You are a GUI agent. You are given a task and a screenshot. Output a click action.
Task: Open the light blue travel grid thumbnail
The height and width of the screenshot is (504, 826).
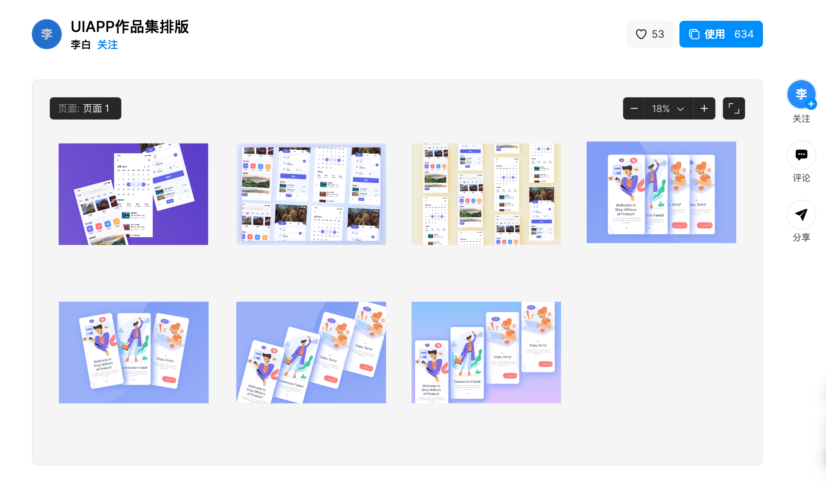[311, 194]
